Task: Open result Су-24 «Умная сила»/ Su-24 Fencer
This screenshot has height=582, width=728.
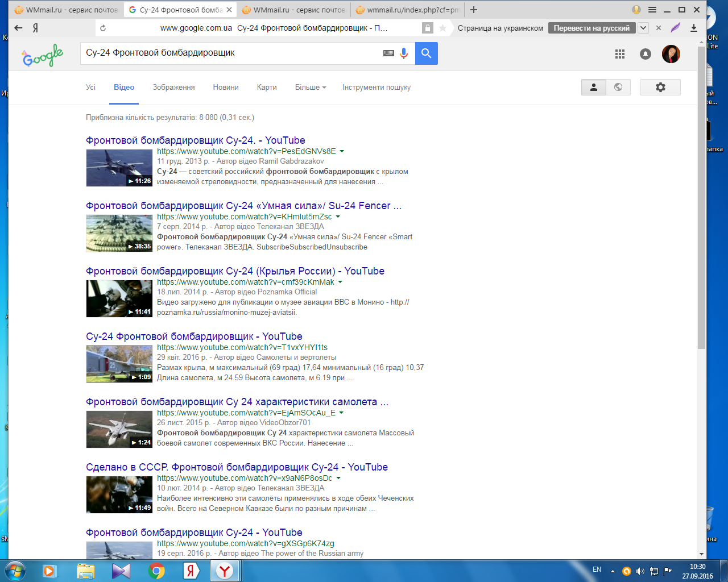Action: pyautogui.click(x=243, y=206)
